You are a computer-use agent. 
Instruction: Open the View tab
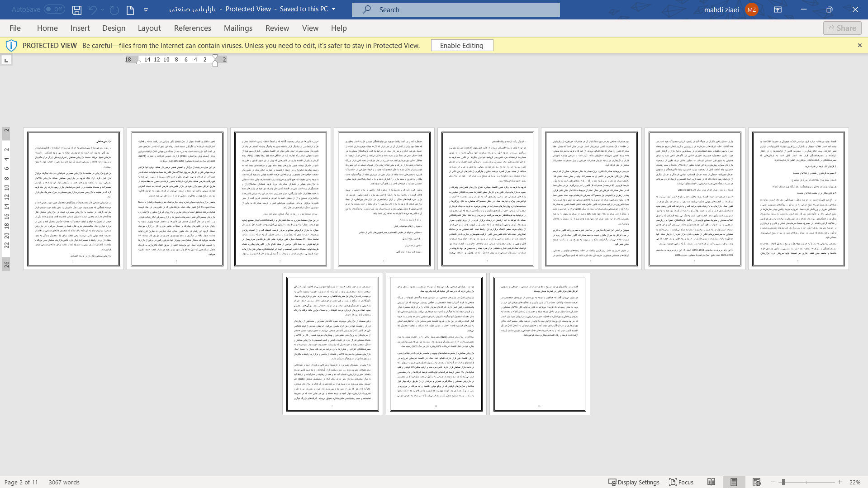point(310,28)
